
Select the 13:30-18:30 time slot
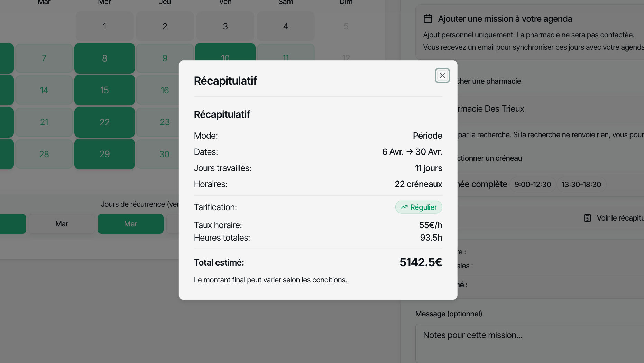coord(581,184)
